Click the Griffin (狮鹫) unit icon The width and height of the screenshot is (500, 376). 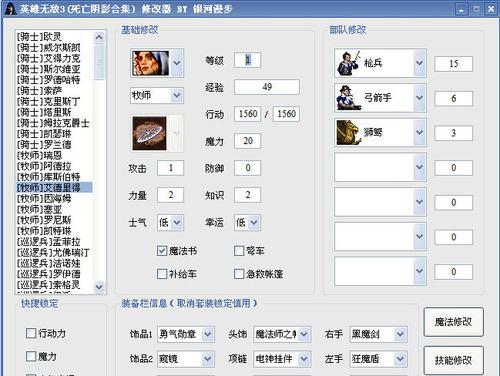tap(349, 132)
